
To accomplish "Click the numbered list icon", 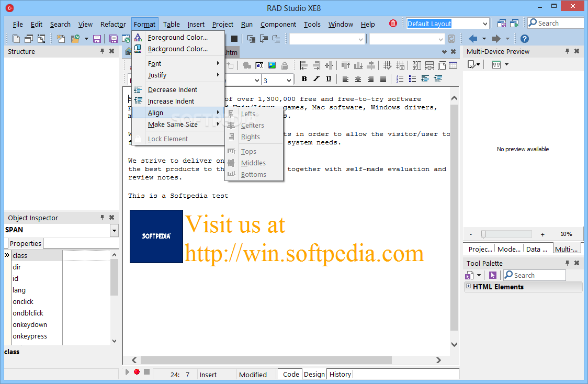I will 400,79.
